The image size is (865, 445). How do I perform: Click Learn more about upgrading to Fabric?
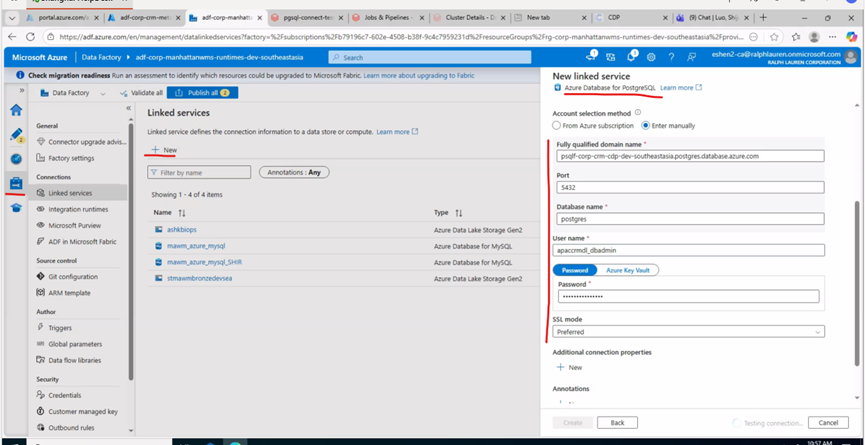pyautogui.click(x=419, y=76)
